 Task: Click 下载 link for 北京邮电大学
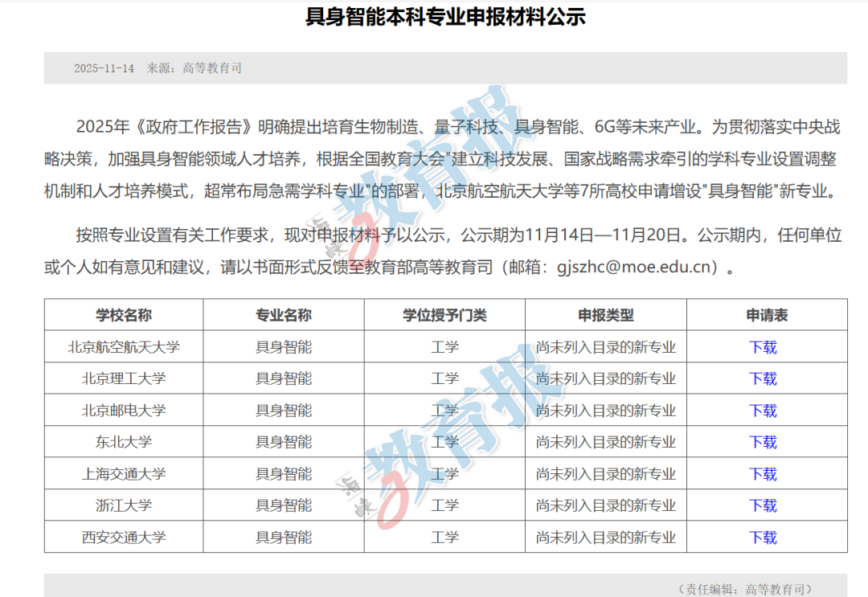763,411
